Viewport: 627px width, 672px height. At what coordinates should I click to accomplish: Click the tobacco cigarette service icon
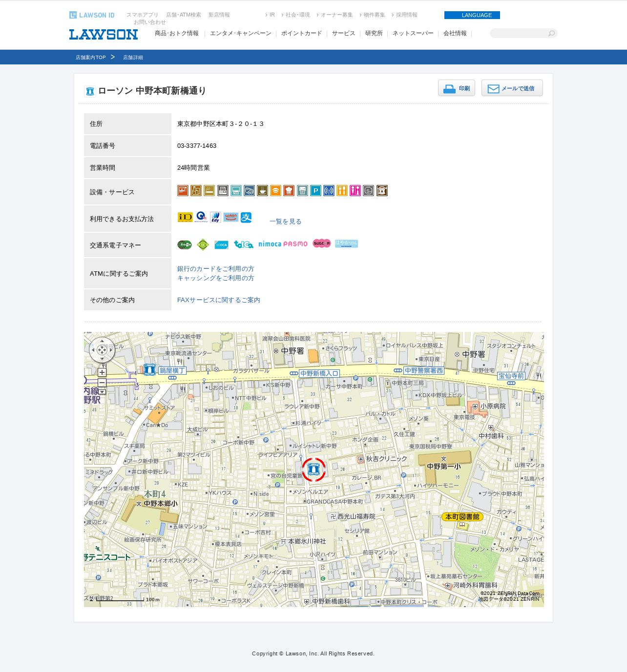click(209, 191)
